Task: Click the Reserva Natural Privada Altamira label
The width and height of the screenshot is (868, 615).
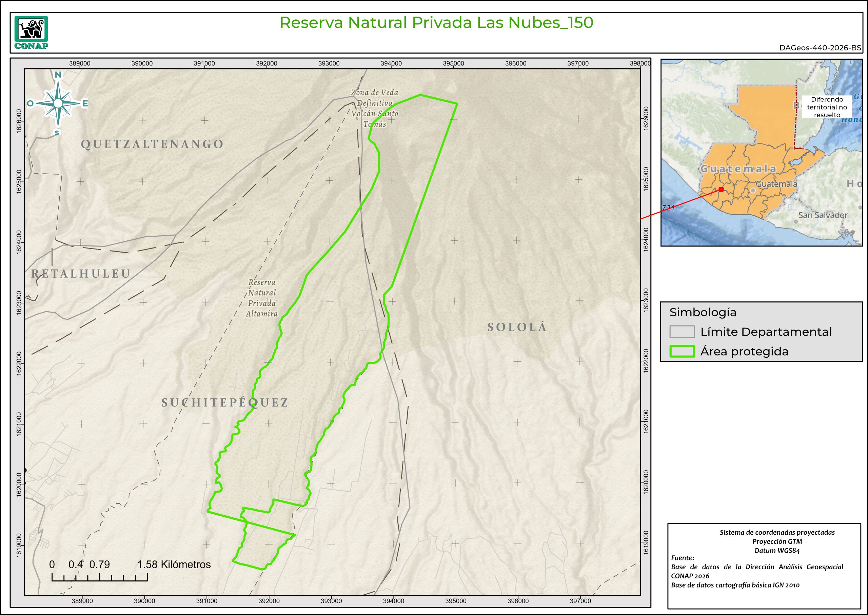Action: (x=262, y=298)
